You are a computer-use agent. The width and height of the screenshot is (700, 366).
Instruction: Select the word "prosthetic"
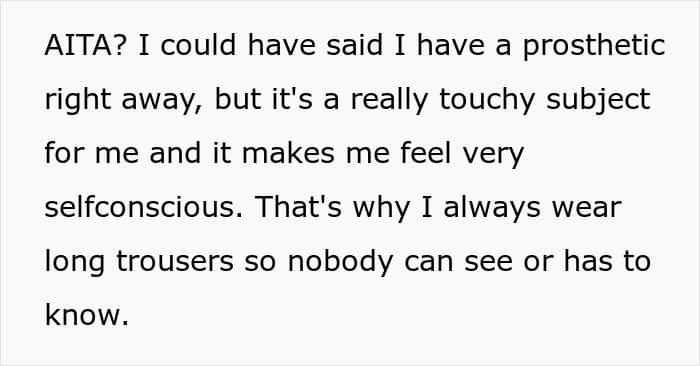coord(594,47)
